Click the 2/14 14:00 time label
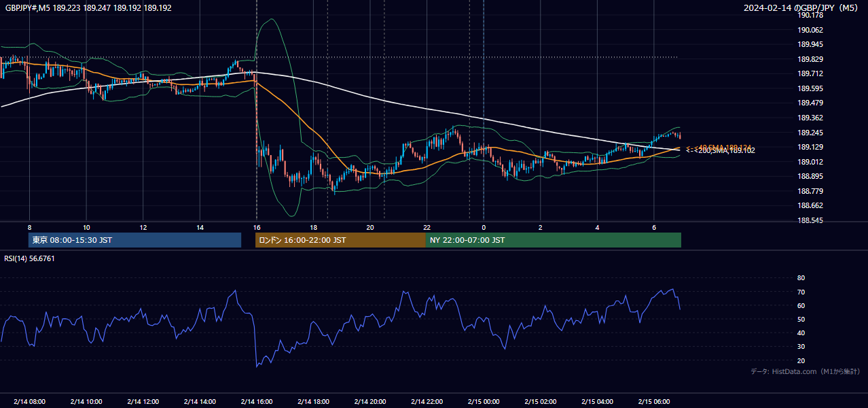Image resolution: width=868 pixels, height=408 pixels. (x=200, y=401)
